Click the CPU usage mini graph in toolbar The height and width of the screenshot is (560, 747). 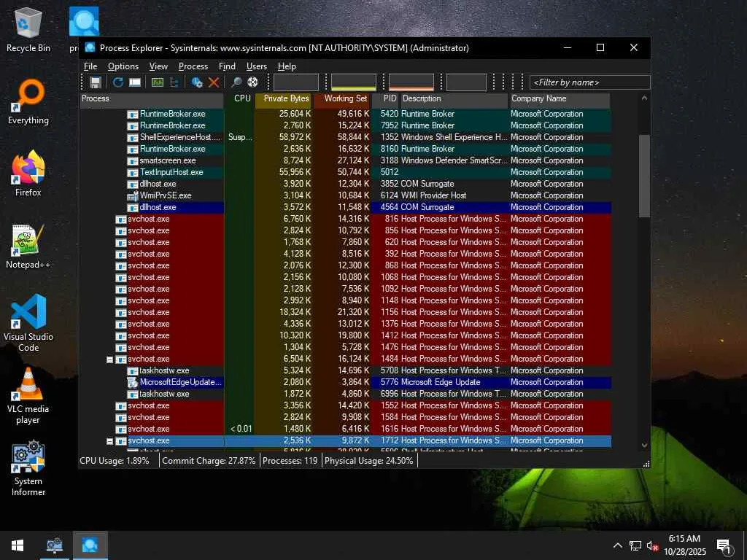tap(296, 82)
